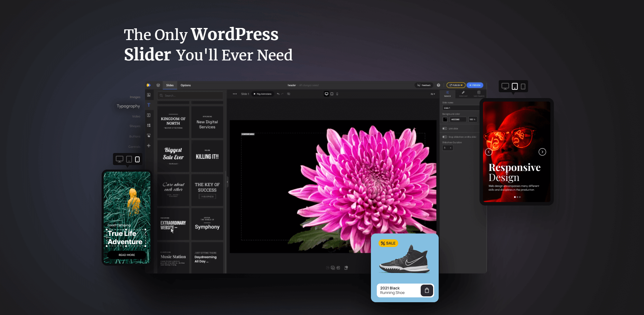Open the Controls layer sidebar icon
The image size is (644, 315).
coord(149,146)
